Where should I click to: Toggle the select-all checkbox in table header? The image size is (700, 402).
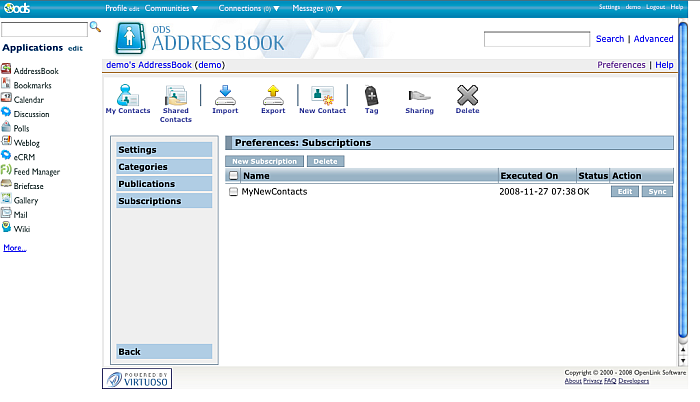[x=234, y=176]
